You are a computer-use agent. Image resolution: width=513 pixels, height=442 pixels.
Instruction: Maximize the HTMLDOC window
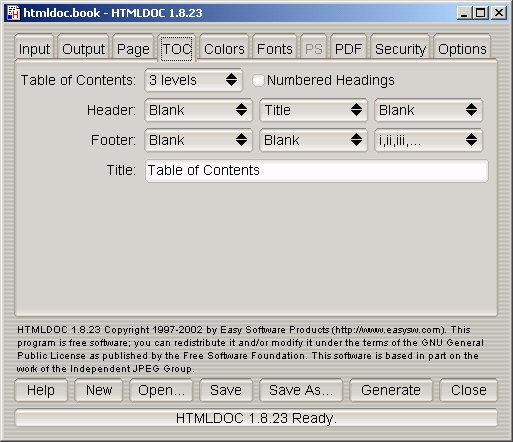tap(481, 13)
